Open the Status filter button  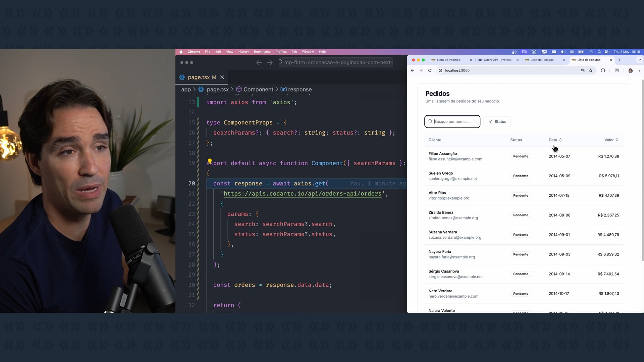pyautogui.click(x=497, y=121)
